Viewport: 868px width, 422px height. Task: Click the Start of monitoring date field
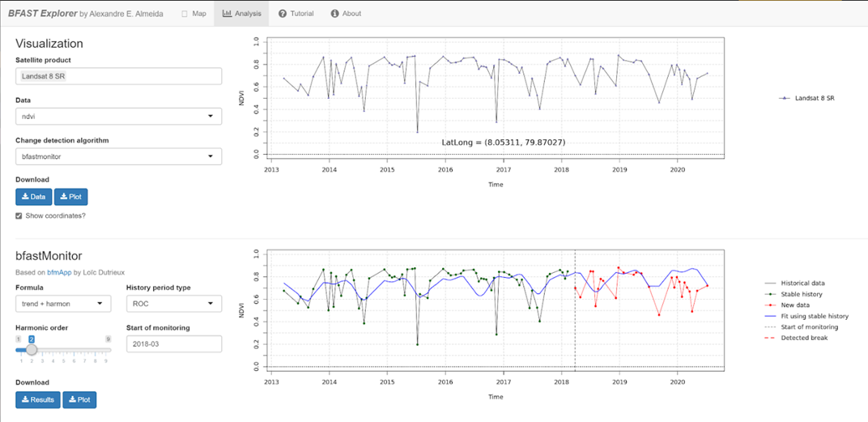pyautogui.click(x=174, y=344)
